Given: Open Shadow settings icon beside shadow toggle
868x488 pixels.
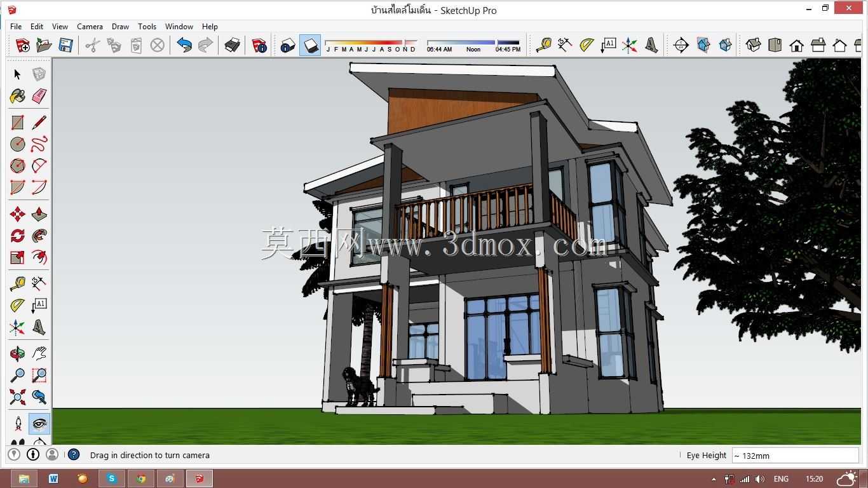Looking at the screenshot, I should (288, 45).
